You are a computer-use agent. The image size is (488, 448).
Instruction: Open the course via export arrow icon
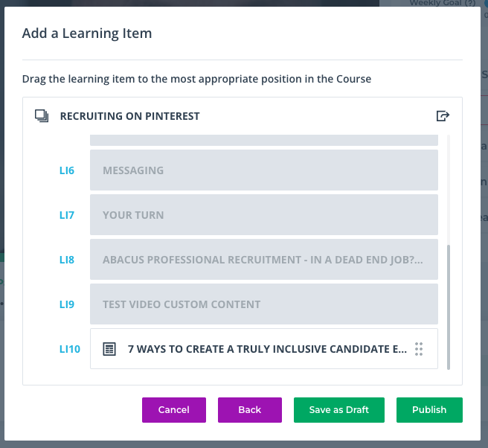pos(443,116)
